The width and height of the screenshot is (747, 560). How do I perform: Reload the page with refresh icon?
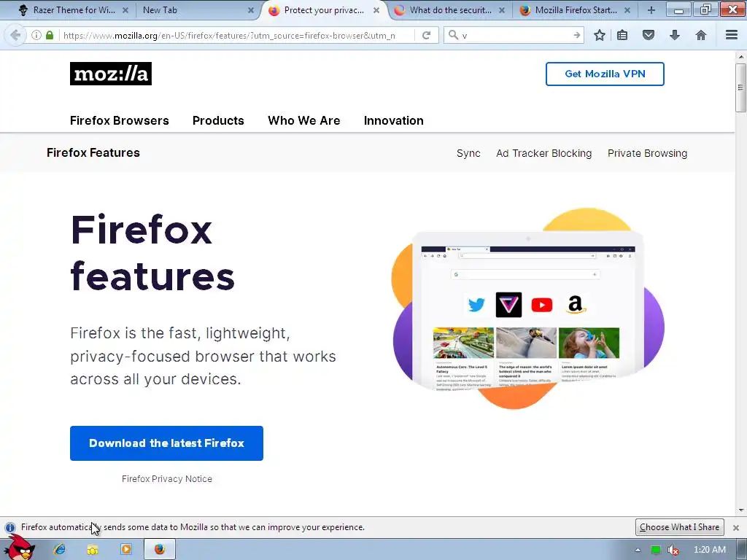coord(426,35)
